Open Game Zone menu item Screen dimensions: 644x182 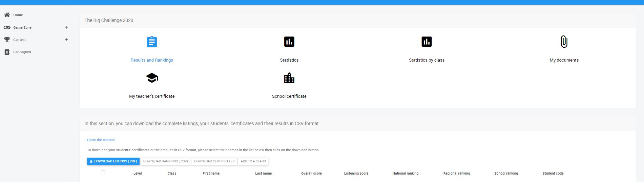point(22,27)
